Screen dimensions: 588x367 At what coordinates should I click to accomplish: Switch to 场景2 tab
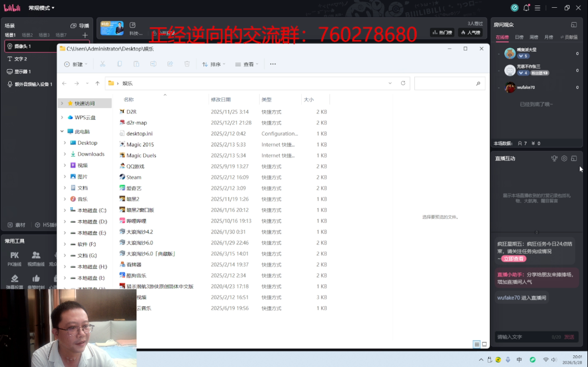[x=27, y=35]
